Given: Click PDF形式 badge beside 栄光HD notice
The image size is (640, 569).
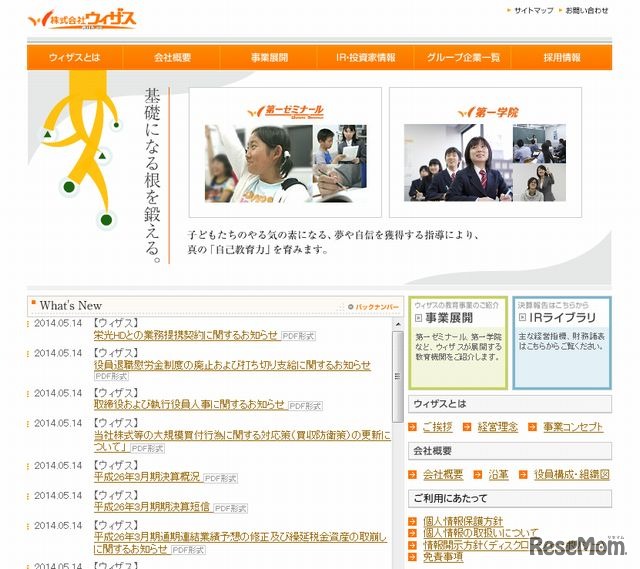Looking at the screenshot, I should 298,336.
